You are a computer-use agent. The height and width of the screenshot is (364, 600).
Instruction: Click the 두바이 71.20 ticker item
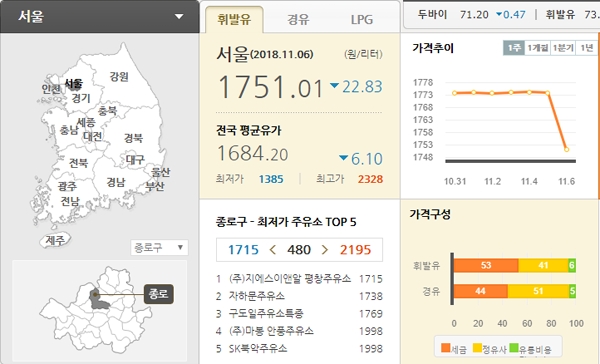pyautogui.click(x=471, y=15)
